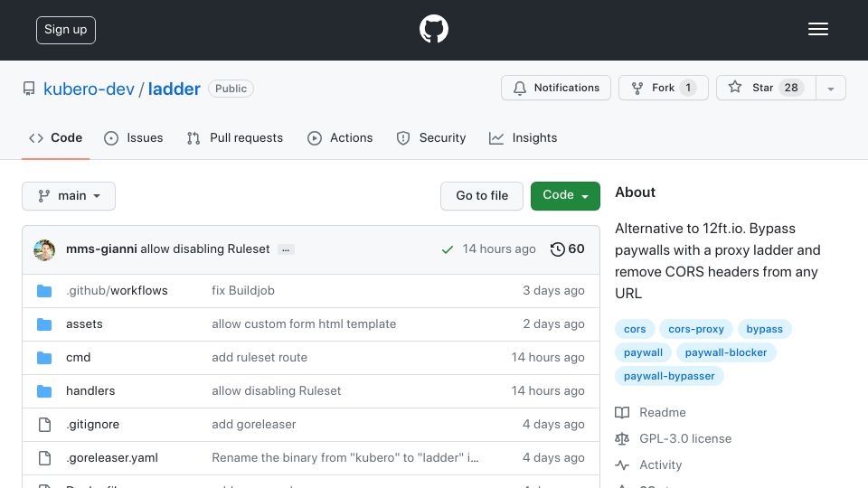Open the handlers folder
868x488 pixels.
click(x=90, y=390)
